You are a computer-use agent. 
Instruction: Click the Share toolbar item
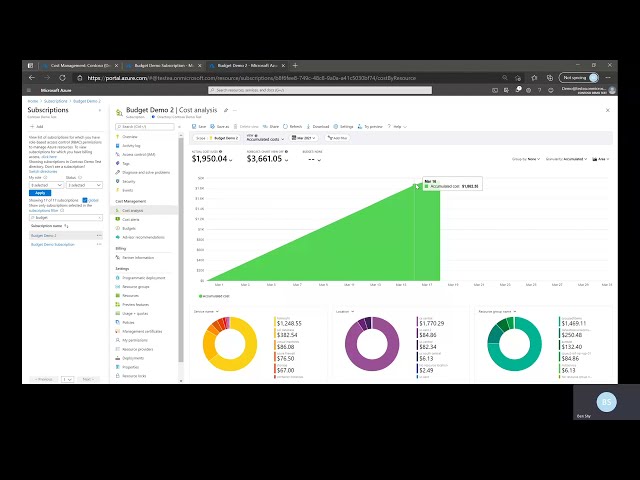pyautogui.click(x=271, y=127)
